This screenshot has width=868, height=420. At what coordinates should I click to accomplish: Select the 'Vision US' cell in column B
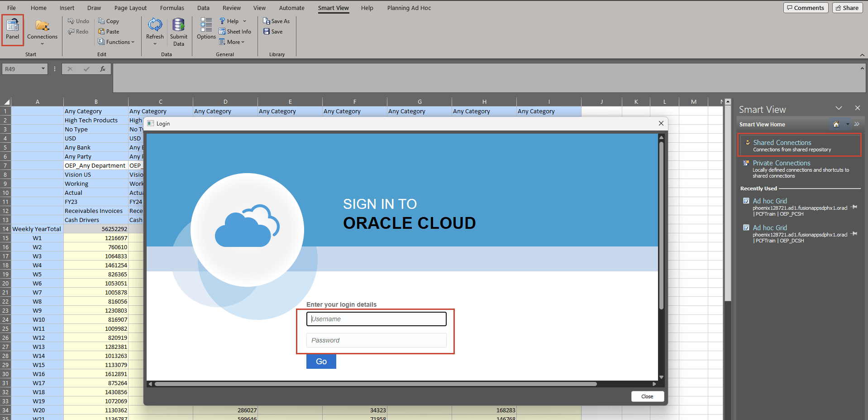coord(96,174)
